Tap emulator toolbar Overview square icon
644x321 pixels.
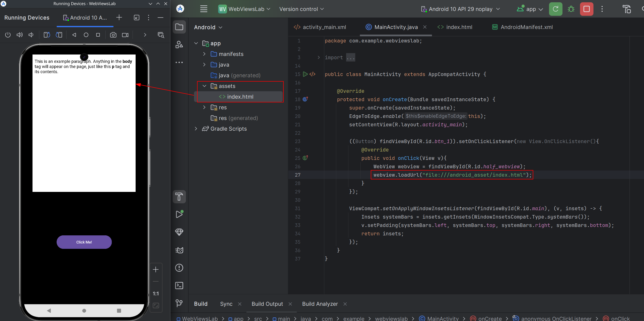(98, 35)
